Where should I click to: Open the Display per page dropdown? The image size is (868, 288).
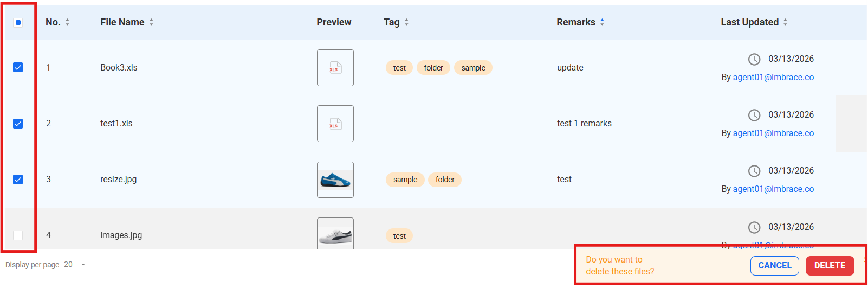point(83,265)
